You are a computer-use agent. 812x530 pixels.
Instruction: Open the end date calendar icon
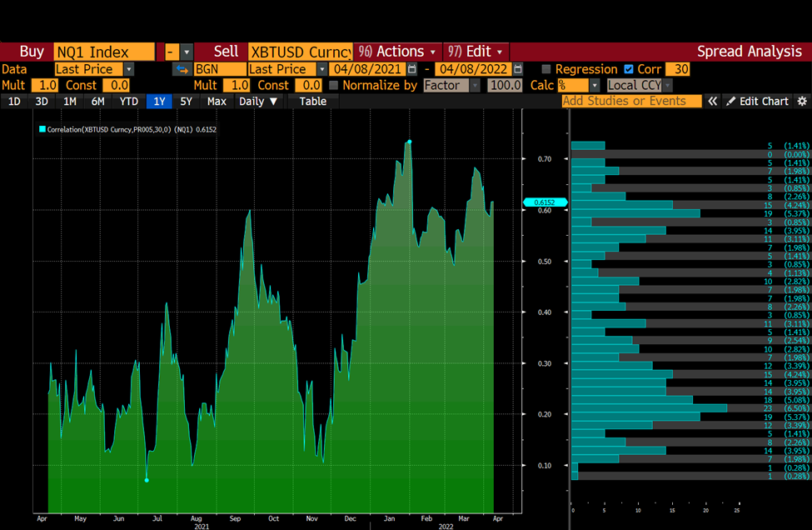click(x=517, y=69)
